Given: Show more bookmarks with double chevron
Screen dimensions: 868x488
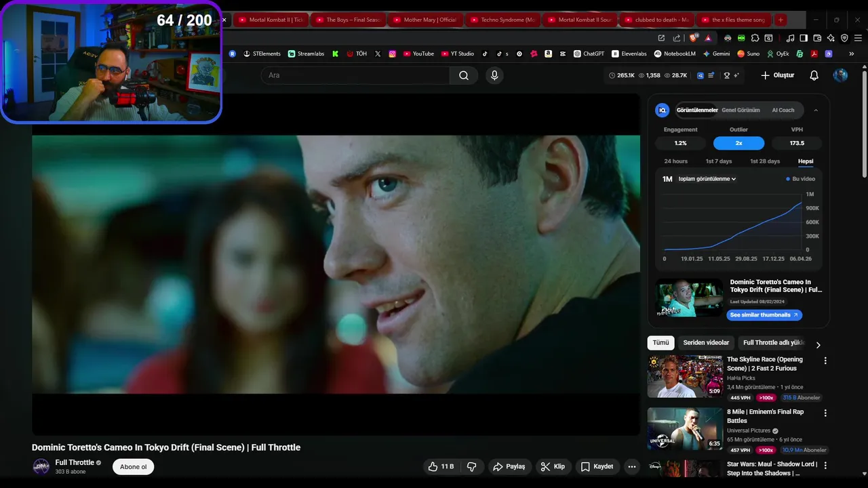Looking at the screenshot, I should 852,54.
